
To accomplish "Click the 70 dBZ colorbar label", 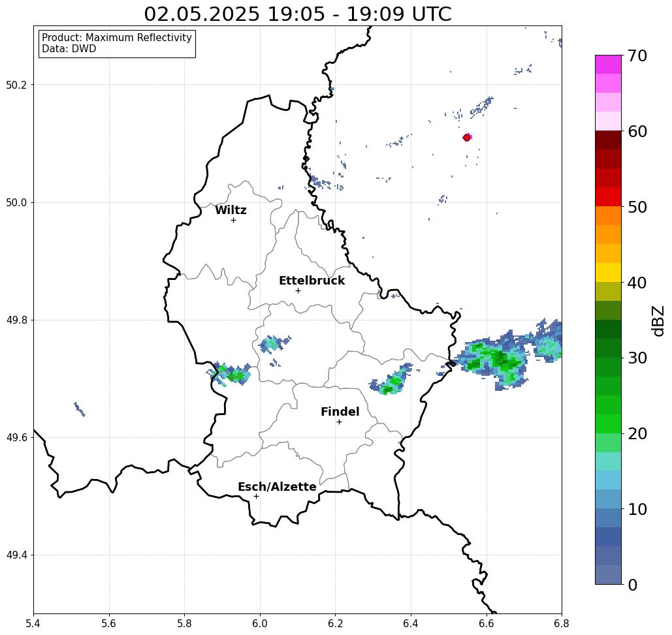I will [x=637, y=55].
